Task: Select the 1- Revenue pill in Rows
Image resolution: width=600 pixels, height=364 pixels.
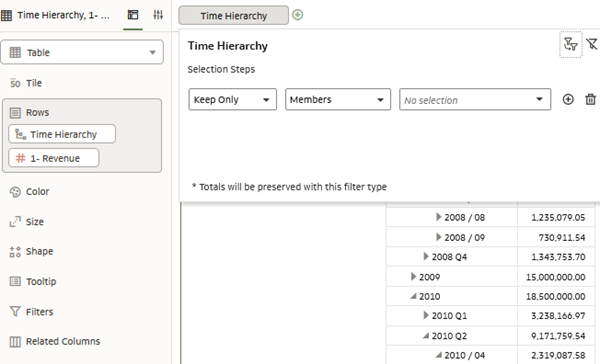Action: coord(54,158)
